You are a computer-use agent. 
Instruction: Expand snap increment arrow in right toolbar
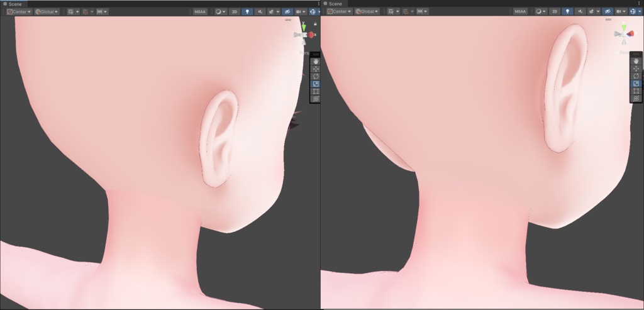[426, 11]
